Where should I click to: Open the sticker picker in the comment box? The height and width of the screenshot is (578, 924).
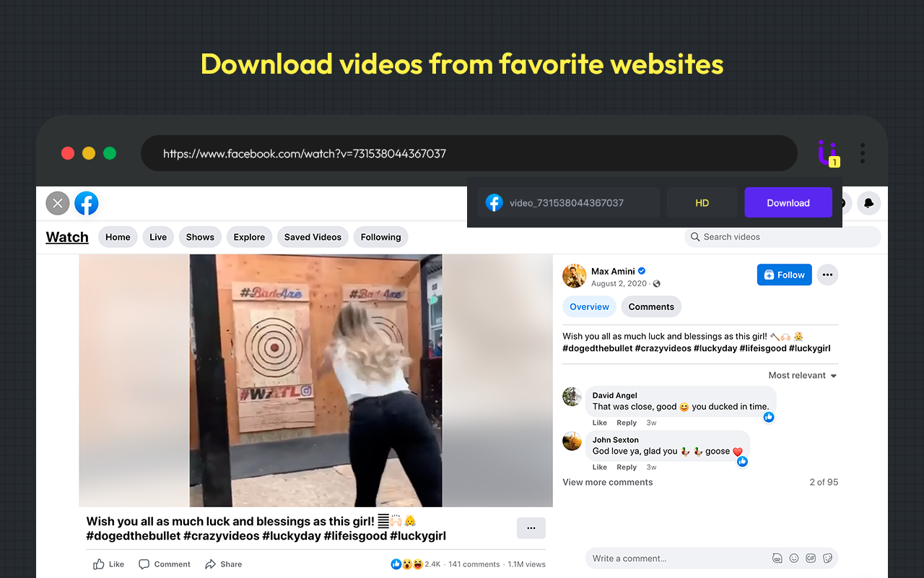[x=827, y=558]
